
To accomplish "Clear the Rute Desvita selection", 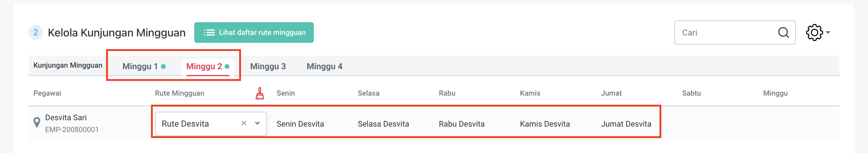I will click(x=244, y=123).
